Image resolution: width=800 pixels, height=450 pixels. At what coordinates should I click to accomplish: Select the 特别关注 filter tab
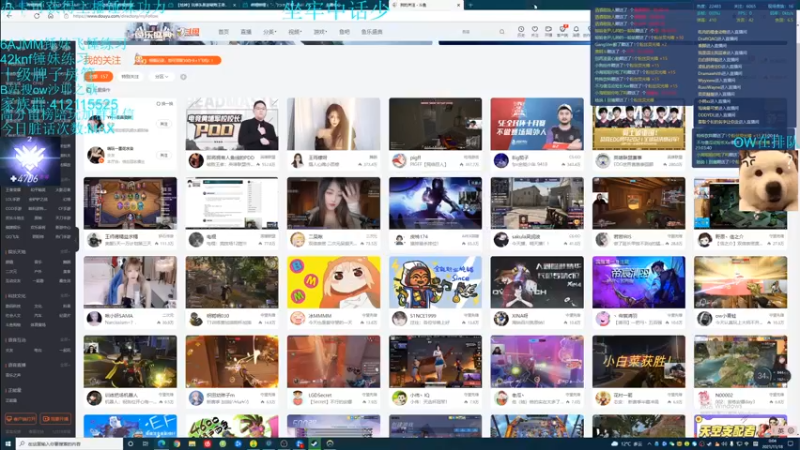coord(130,77)
